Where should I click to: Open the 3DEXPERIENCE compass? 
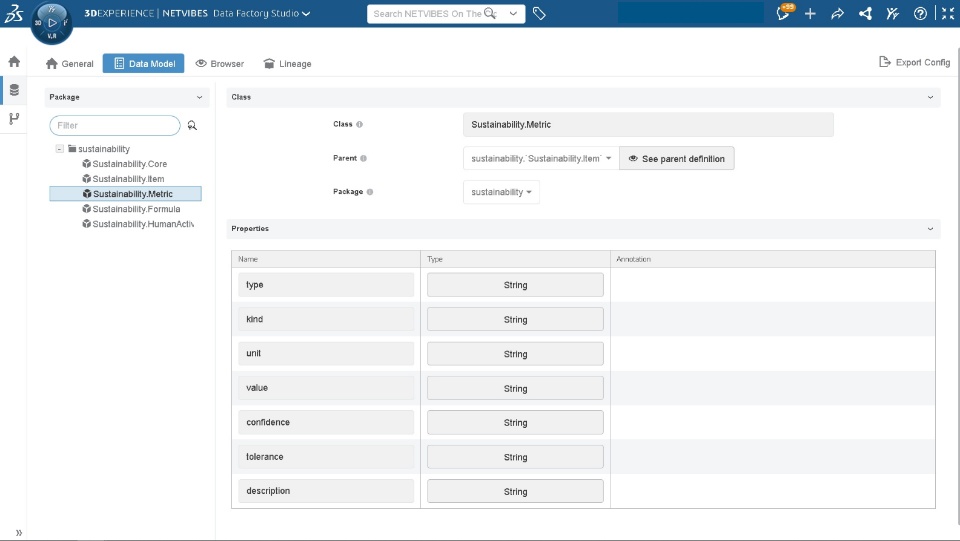coord(52,23)
